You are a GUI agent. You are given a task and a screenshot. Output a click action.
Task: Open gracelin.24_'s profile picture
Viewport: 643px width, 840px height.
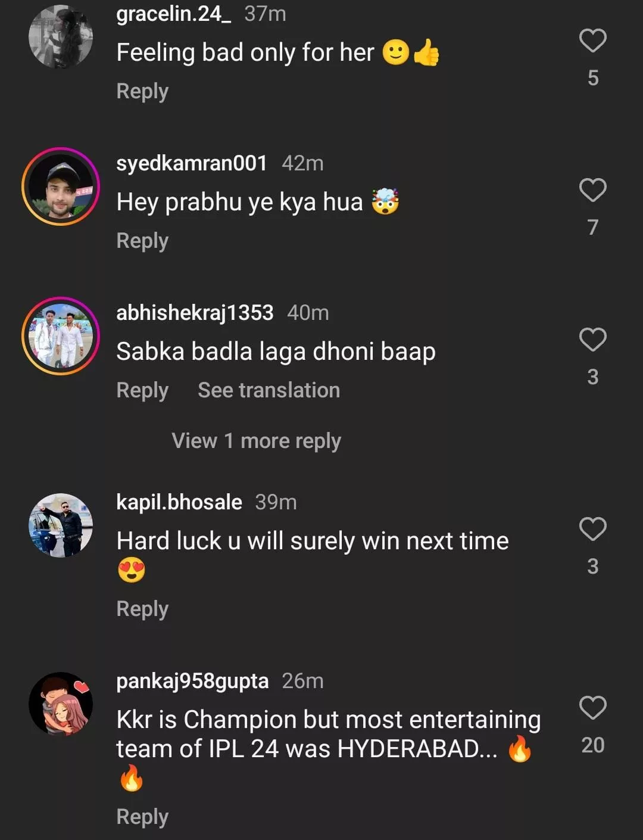[61, 37]
